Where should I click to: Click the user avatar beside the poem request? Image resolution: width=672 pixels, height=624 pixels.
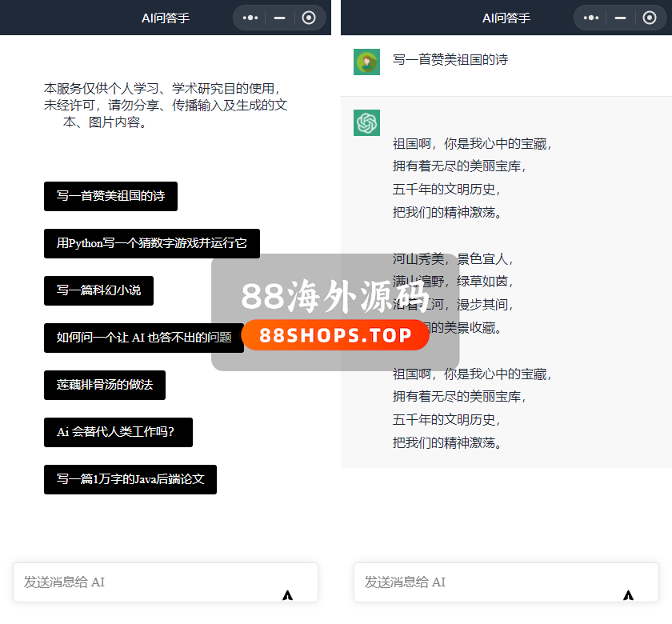tap(366, 62)
